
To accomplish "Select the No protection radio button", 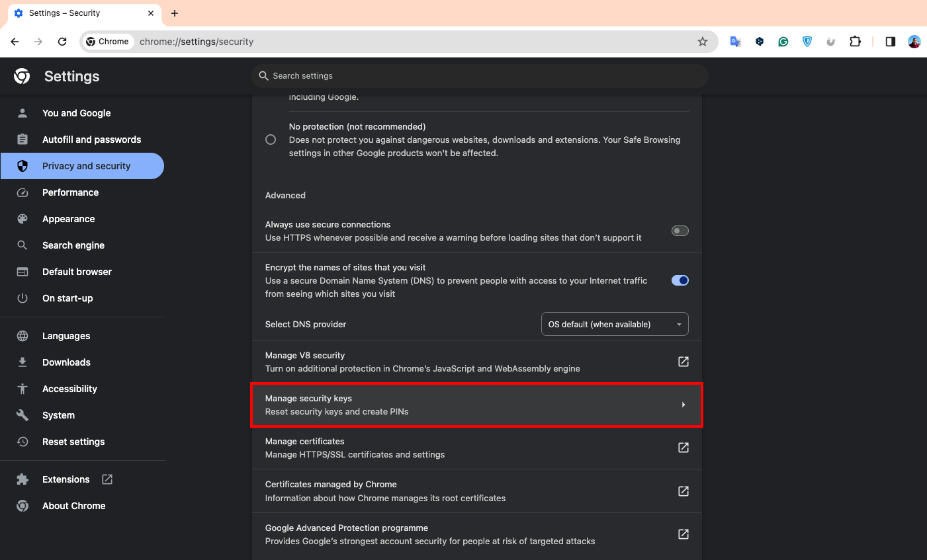I will 271,140.
